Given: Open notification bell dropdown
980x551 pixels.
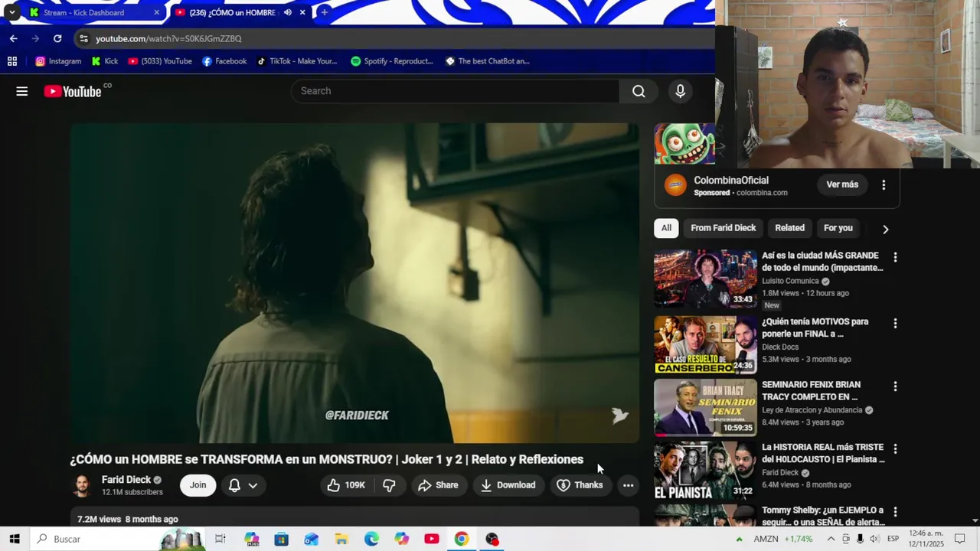Looking at the screenshot, I should pos(243,485).
